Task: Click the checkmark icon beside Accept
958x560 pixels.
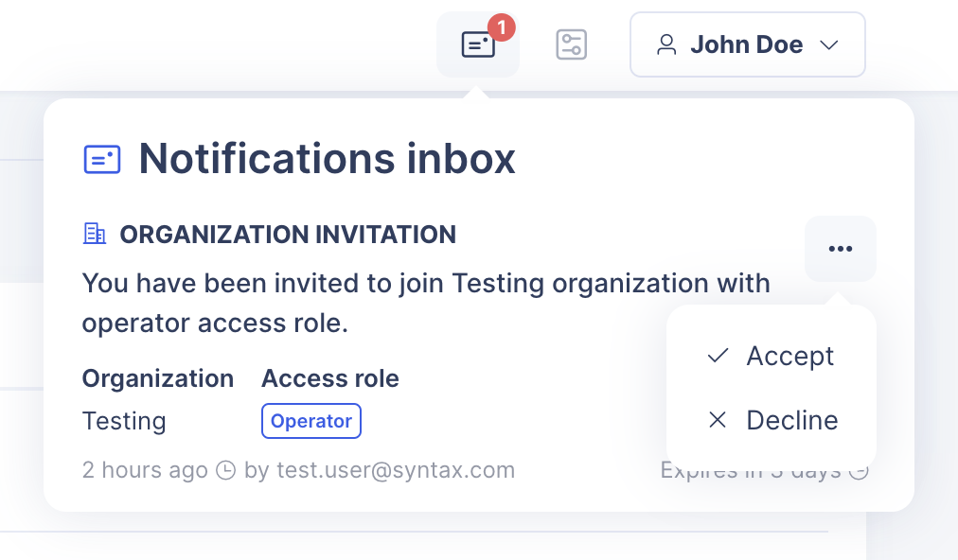Action: 718,356
